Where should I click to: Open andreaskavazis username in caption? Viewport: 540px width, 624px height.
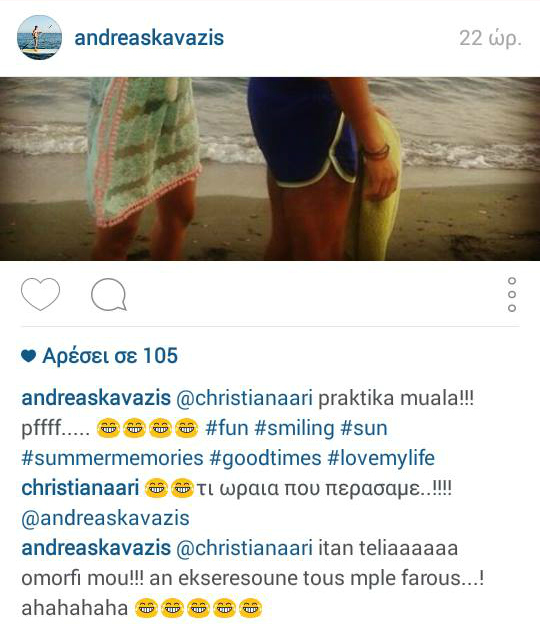(x=96, y=398)
